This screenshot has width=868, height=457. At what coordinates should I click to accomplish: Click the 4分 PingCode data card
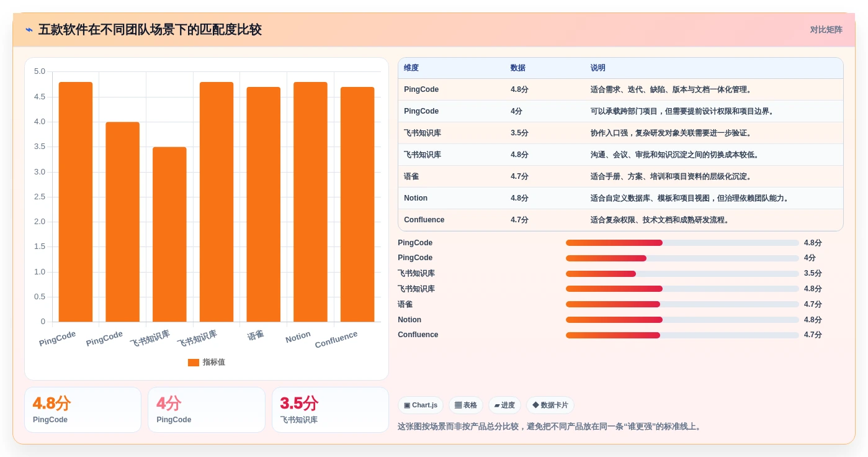(207, 410)
